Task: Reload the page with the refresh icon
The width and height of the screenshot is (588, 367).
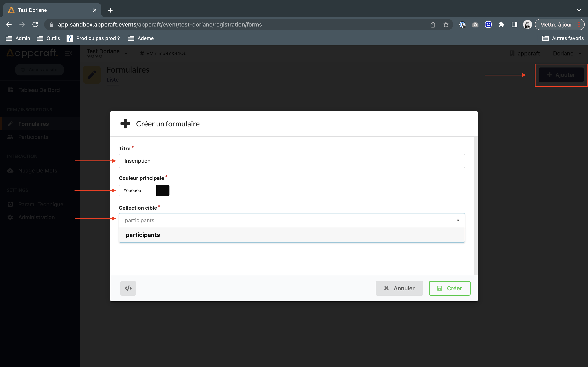Action: point(35,24)
